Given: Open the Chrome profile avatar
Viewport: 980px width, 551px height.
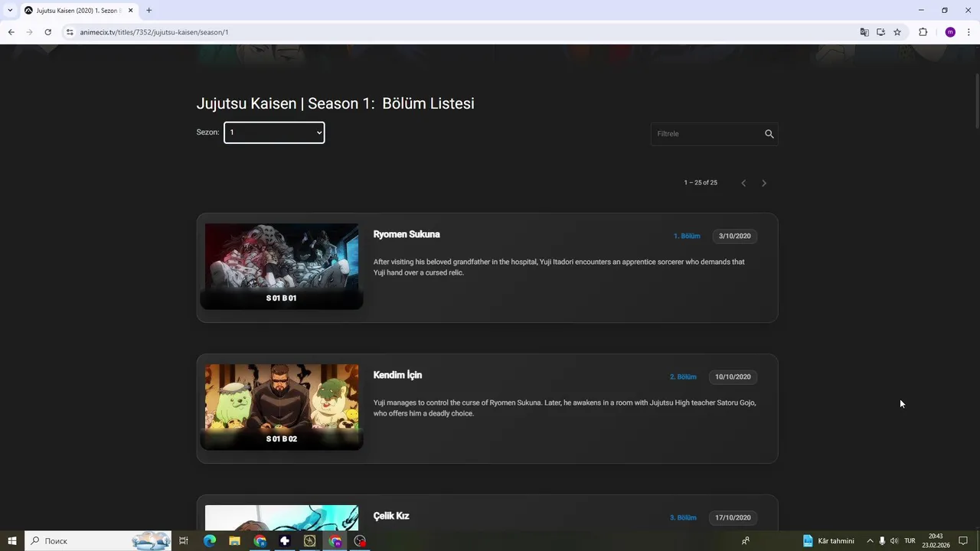Looking at the screenshot, I should pyautogui.click(x=950, y=32).
